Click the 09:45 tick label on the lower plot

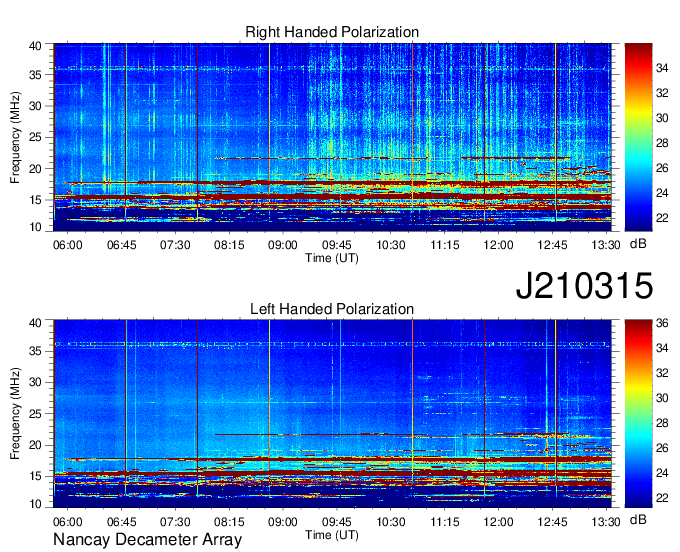click(337, 522)
